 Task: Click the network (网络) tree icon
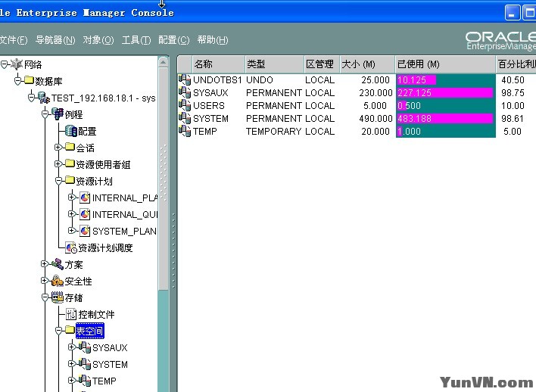17,64
